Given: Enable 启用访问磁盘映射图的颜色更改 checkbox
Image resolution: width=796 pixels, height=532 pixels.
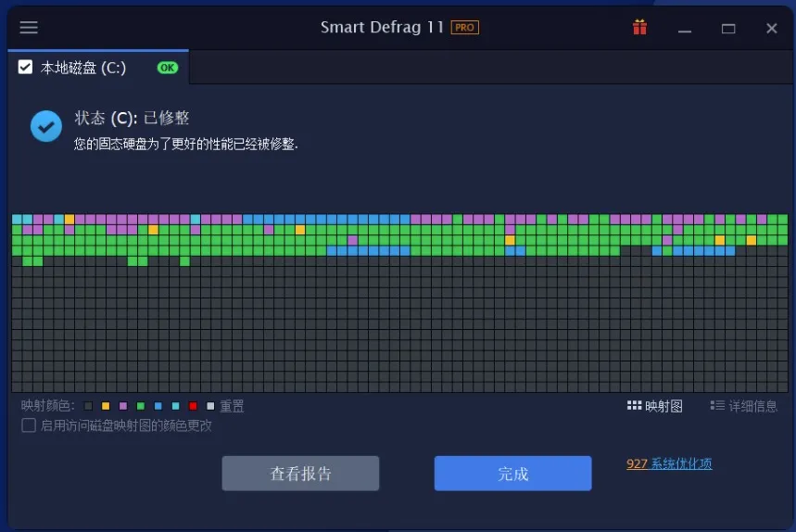Looking at the screenshot, I should [29, 425].
